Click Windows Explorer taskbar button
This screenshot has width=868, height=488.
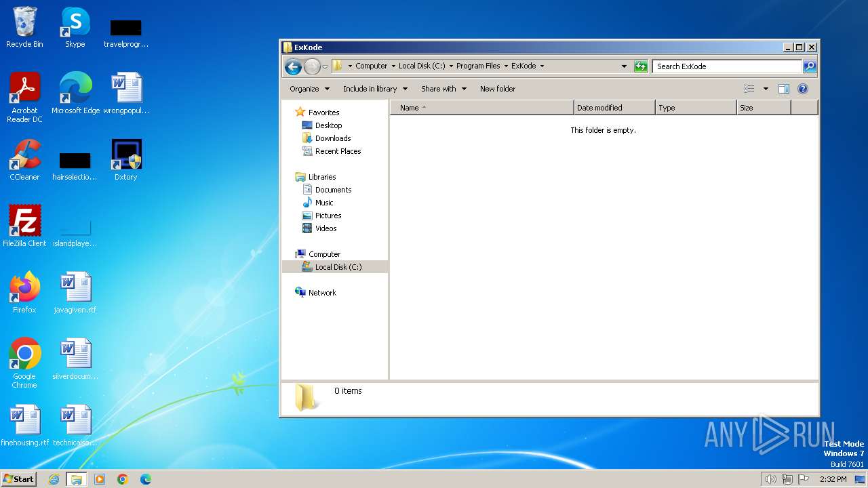click(76, 479)
